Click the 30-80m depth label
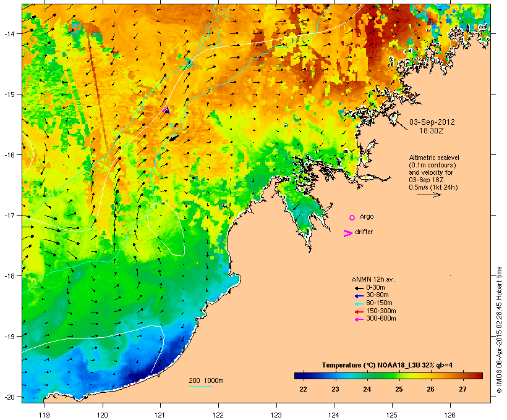Viewport: 507px width, 420px height. tap(377, 295)
